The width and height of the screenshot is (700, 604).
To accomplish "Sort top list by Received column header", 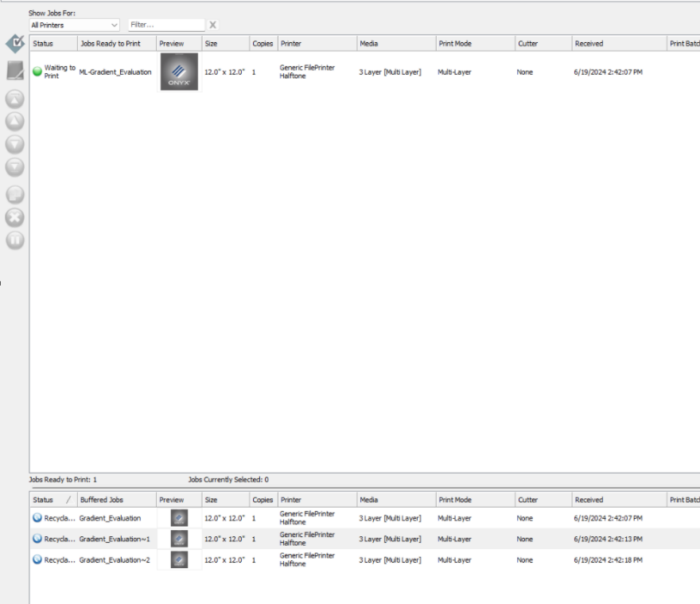I will click(x=618, y=44).
